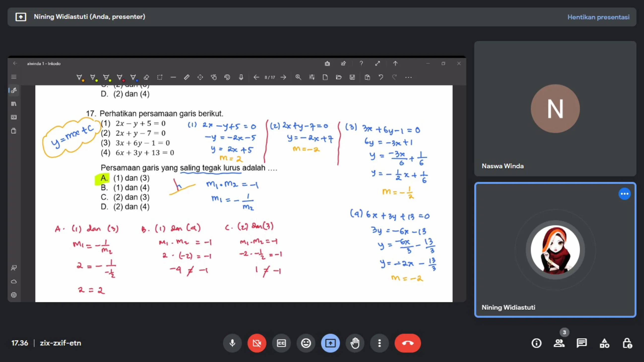The image size is (644, 362).
Task: Toggle closed captions
Action: click(x=281, y=343)
